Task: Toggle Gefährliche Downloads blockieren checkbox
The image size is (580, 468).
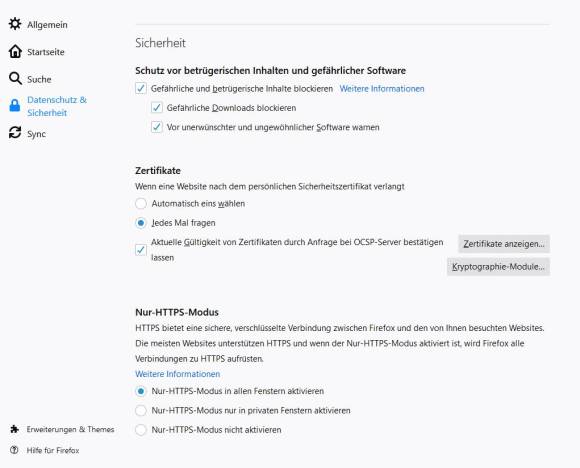Action: [156, 108]
